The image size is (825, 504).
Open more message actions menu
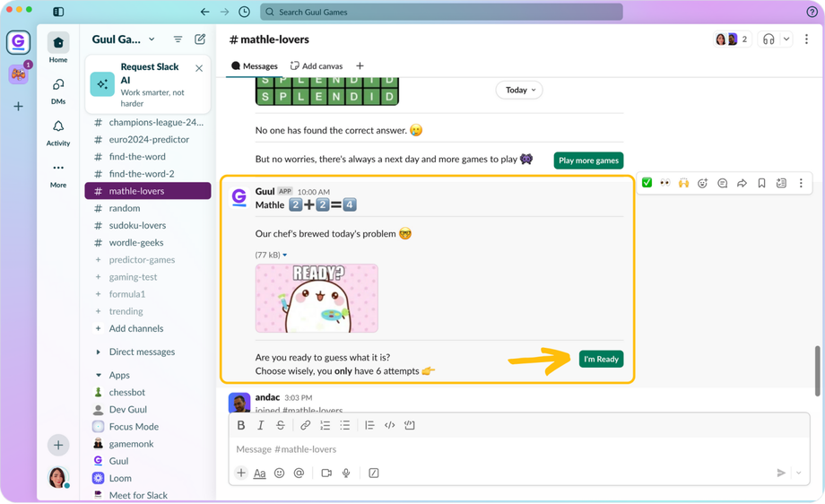tap(801, 183)
